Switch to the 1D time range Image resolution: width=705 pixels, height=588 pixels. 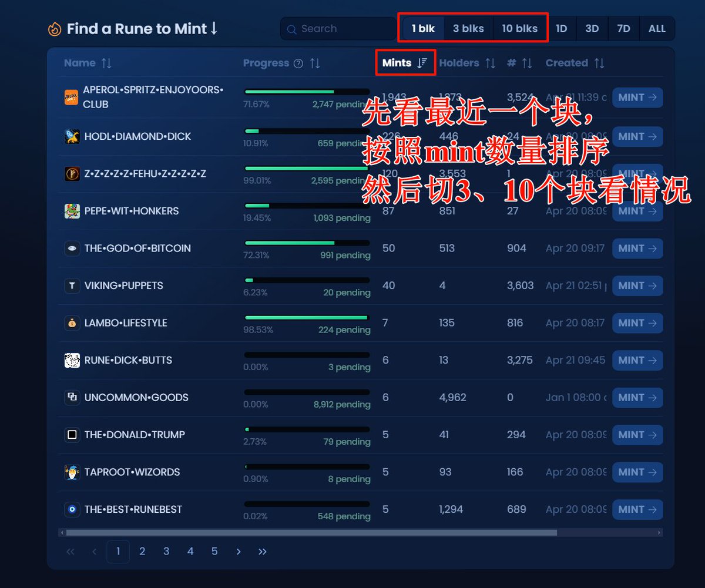562,28
